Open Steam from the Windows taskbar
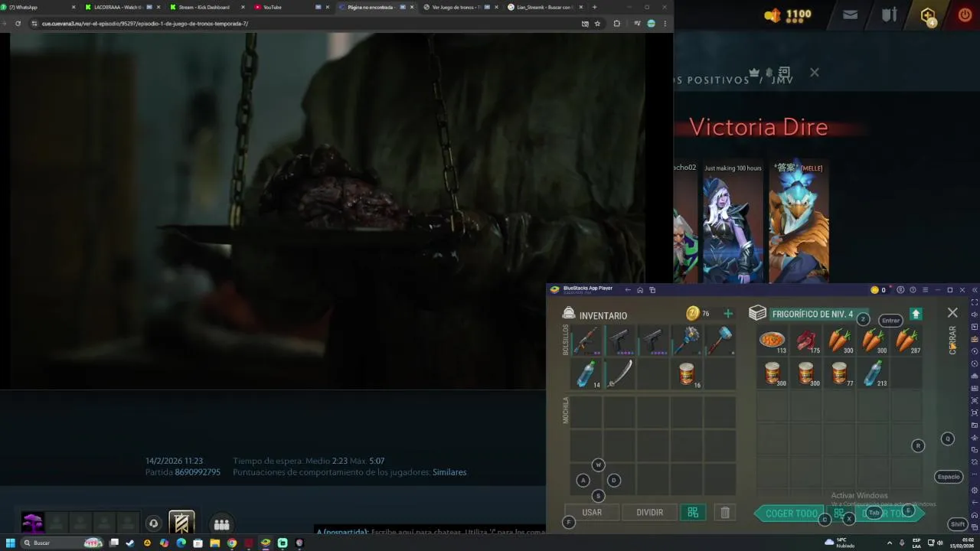Screen dimensions: 980x551 click(x=130, y=543)
